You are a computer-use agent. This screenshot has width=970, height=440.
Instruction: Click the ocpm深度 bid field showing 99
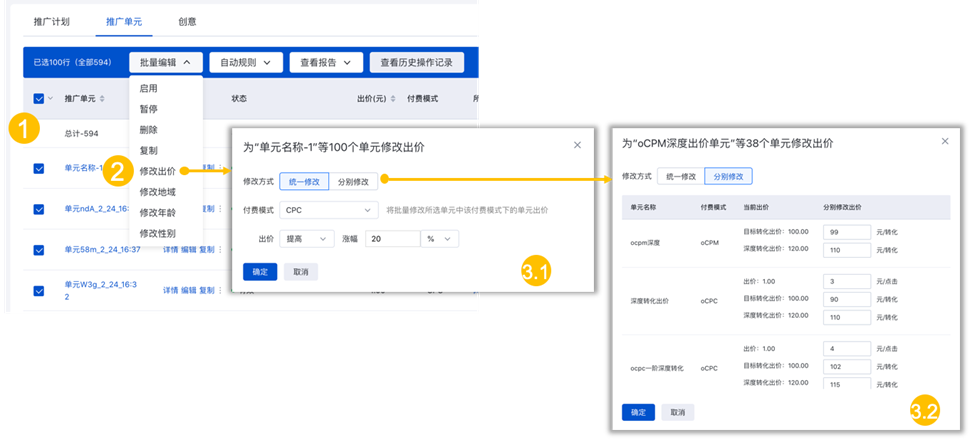845,232
